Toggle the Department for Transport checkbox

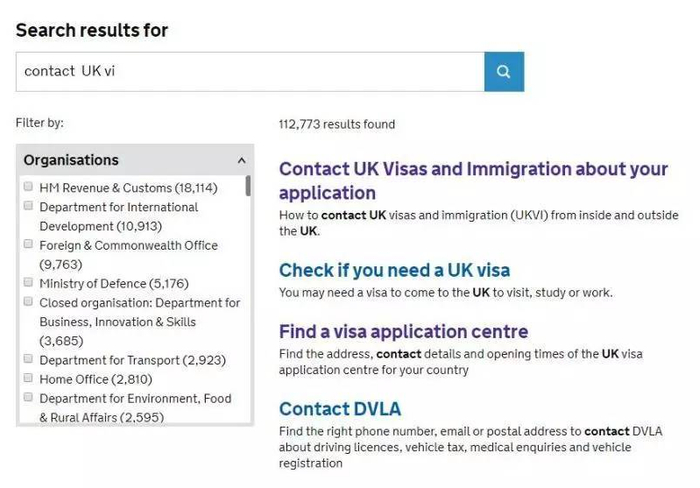pyautogui.click(x=29, y=360)
